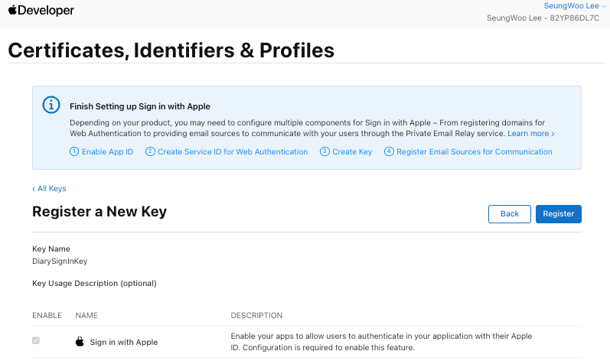
Task: Click the ENABLE column header
Action: click(x=47, y=315)
